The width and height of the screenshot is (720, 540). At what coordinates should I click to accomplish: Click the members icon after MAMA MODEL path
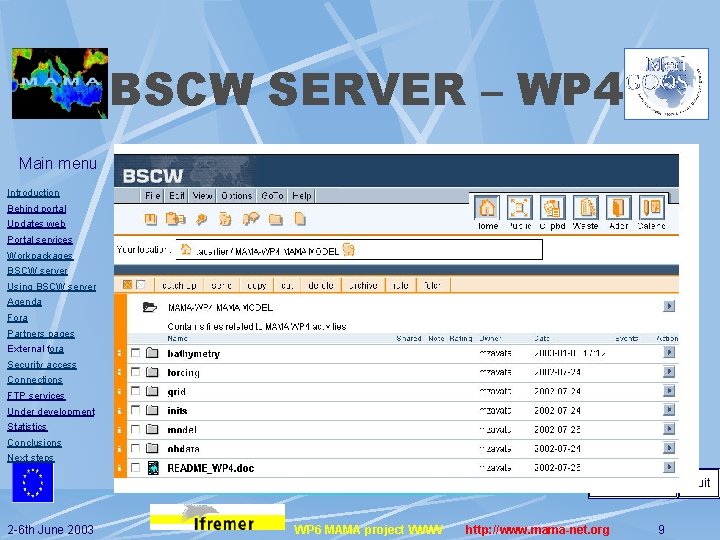349,250
